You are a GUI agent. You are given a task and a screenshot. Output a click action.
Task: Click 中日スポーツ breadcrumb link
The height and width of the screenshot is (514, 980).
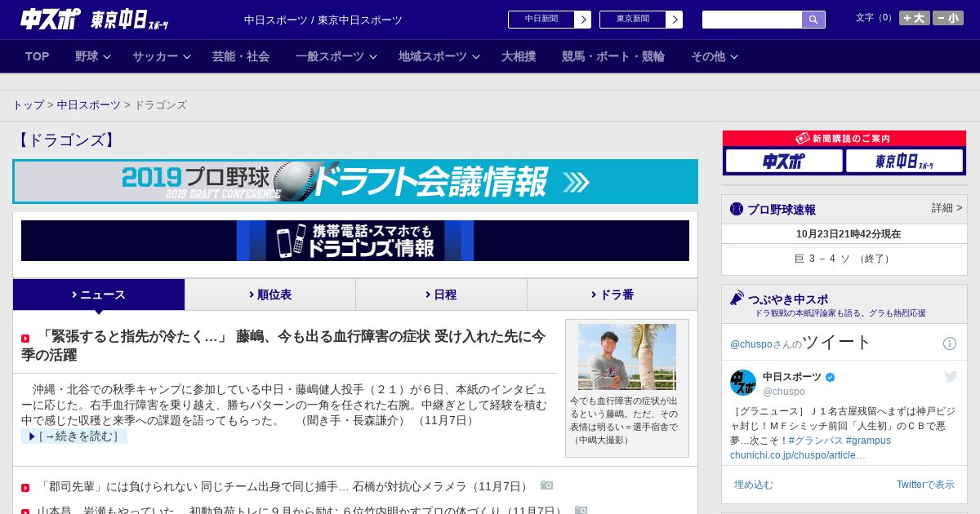(89, 105)
